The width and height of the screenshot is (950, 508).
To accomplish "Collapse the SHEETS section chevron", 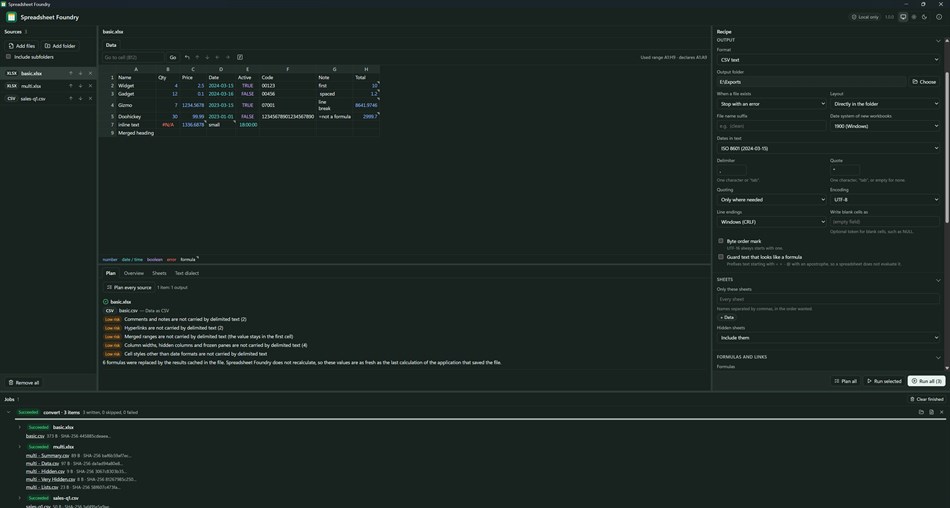I will 938,280.
